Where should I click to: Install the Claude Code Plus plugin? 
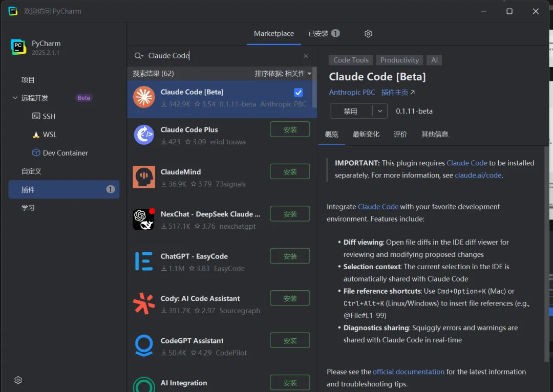(290, 129)
